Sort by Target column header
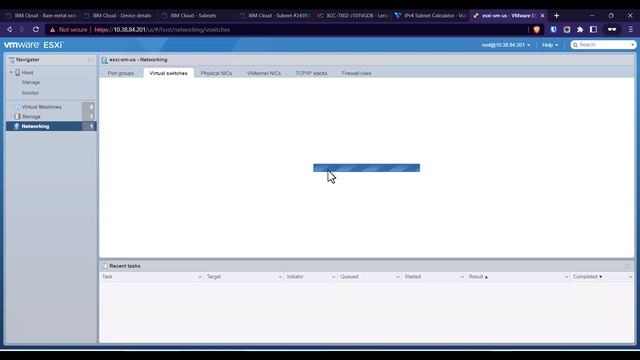 [213, 277]
